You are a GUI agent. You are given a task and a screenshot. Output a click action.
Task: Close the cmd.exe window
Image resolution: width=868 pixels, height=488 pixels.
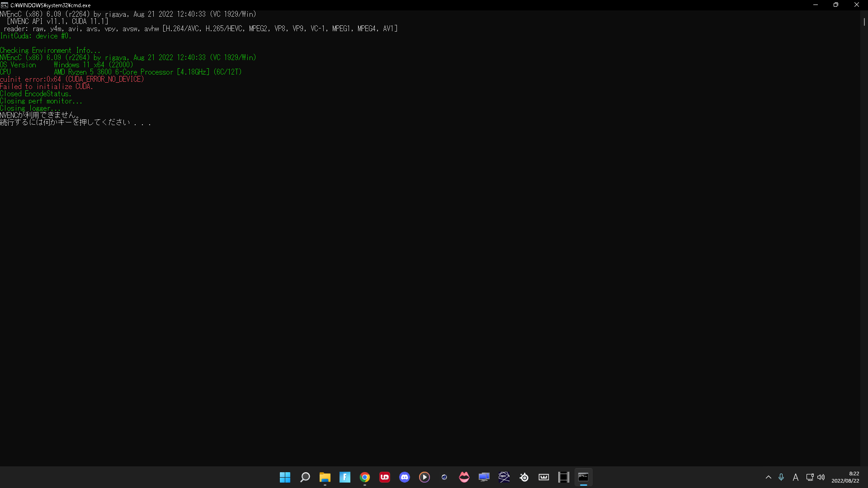(857, 5)
